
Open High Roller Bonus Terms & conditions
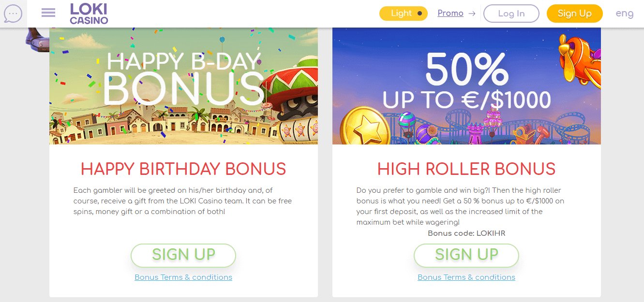pyautogui.click(x=466, y=277)
